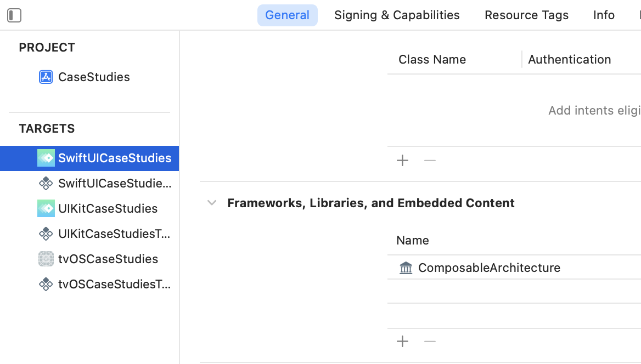Open the Resource Tags tab
The image size is (641, 364).
click(526, 15)
